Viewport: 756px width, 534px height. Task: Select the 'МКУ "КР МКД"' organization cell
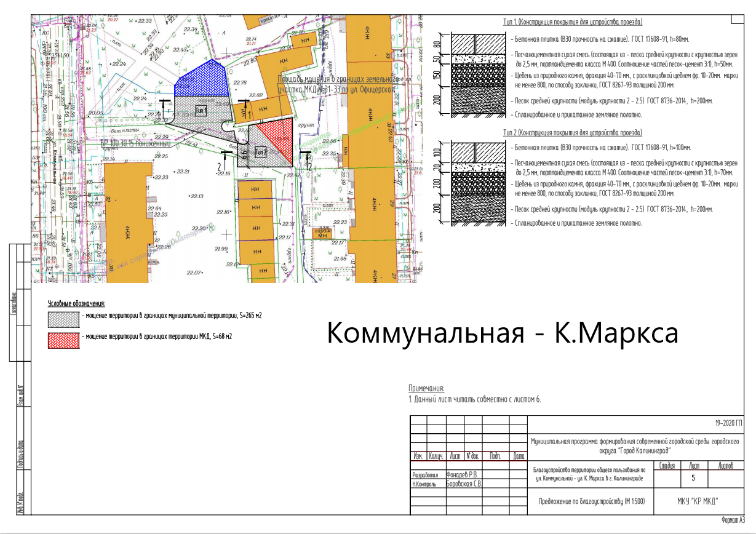click(694, 500)
